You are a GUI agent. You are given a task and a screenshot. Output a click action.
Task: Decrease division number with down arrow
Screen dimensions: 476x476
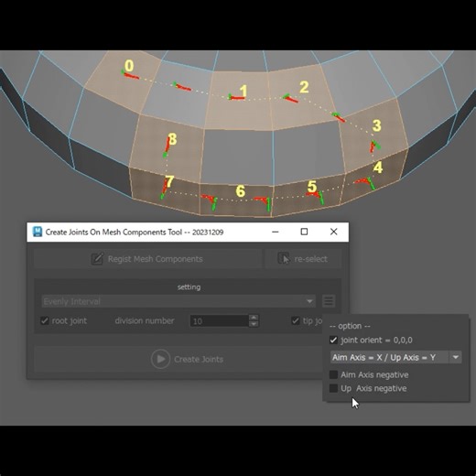pyautogui.click(x=254, y=324)
